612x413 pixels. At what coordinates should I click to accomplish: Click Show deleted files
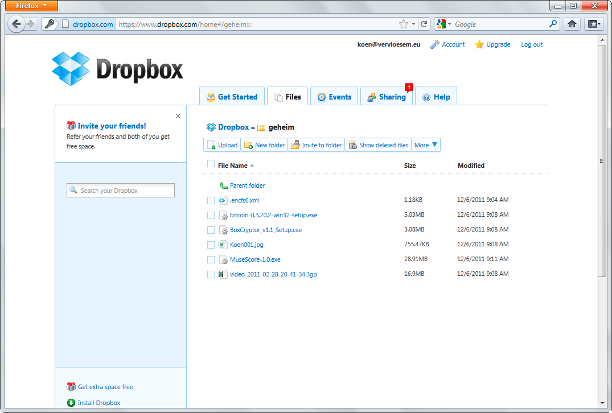click(x=378, y=145)
